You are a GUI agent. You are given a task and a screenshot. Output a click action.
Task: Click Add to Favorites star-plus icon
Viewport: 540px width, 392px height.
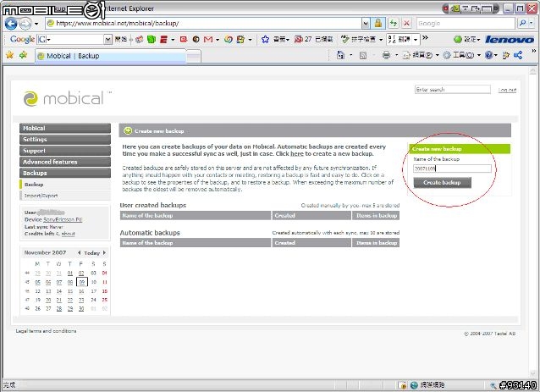(x=24, y=55)
